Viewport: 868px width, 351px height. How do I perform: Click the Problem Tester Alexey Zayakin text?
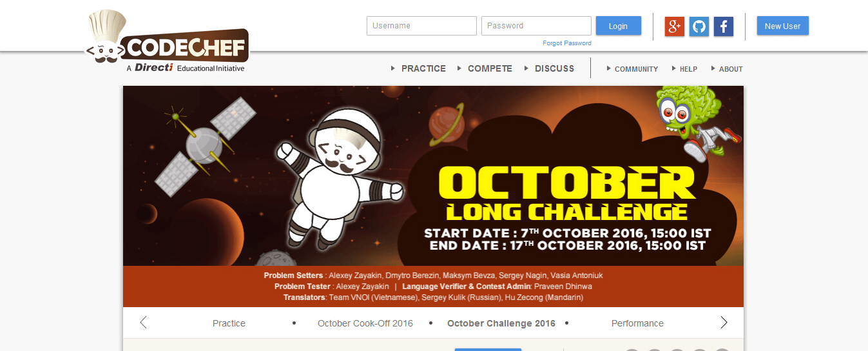[332, 286]
